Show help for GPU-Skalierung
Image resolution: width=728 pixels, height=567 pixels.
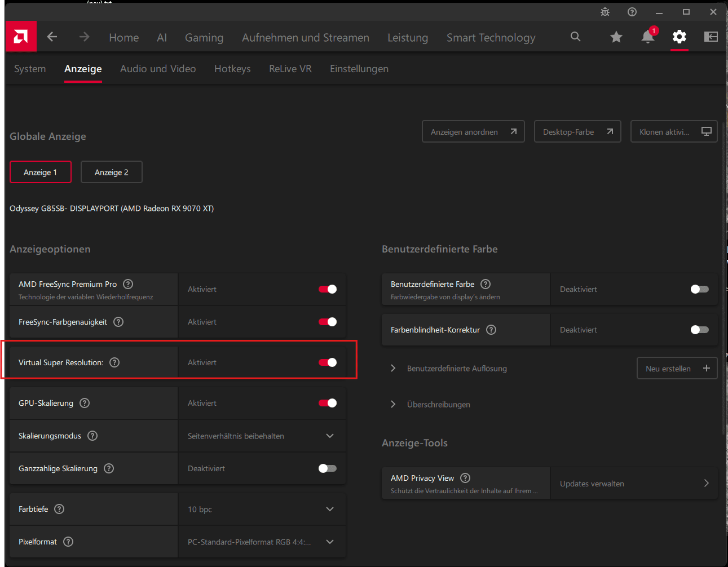coord(85,403)
